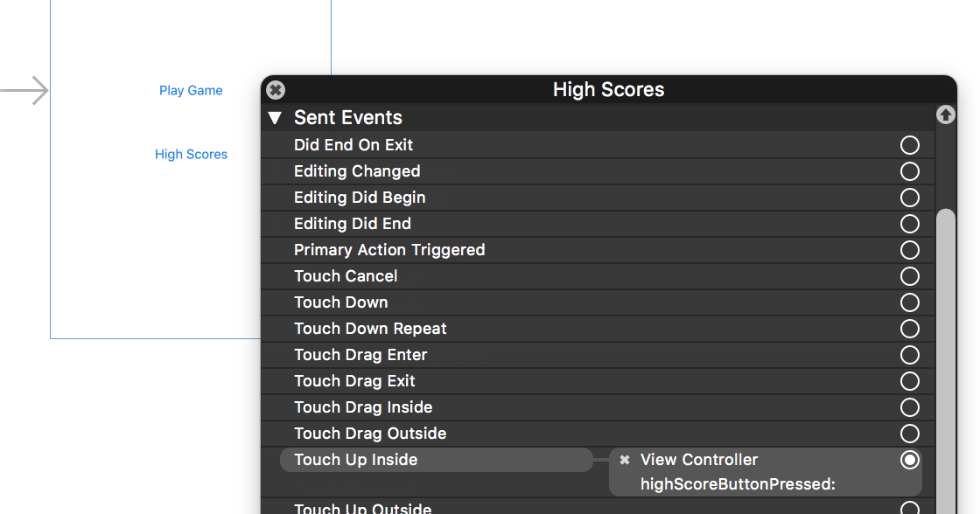Click the filled Touch Up Inside connection circle
Viewport: 980px width, 514px height.
tap(910, 460)
